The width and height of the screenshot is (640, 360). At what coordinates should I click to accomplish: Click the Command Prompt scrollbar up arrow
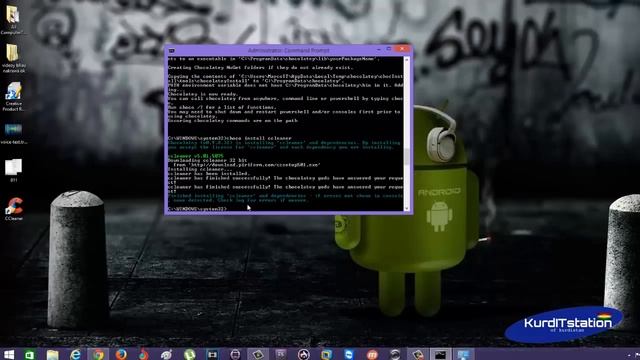tap(407, 60)
